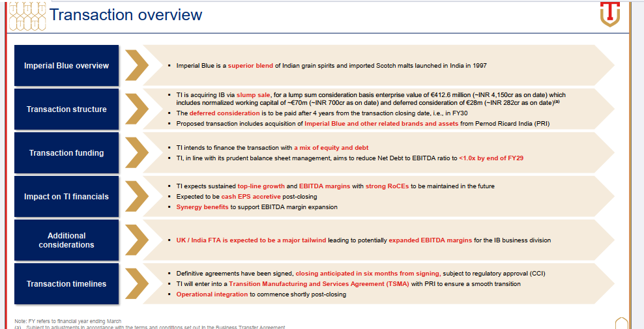Click the red 'a mix of equity and debt' text
644x329 pixels.
[331, 148]
